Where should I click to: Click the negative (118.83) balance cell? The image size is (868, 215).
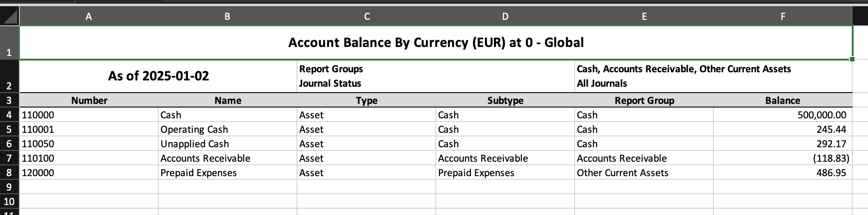tap(783, 158)
